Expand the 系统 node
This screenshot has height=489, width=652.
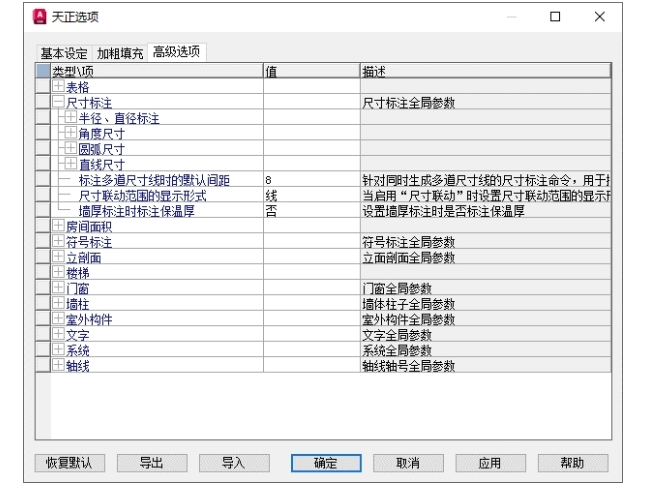tap(58, 349)
